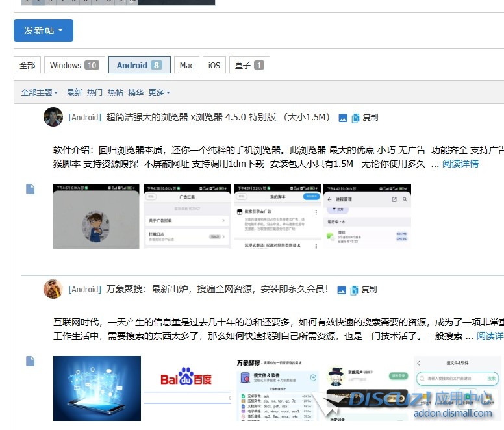Expand the 更多 sorting dropdown

[x=159, y=93]
